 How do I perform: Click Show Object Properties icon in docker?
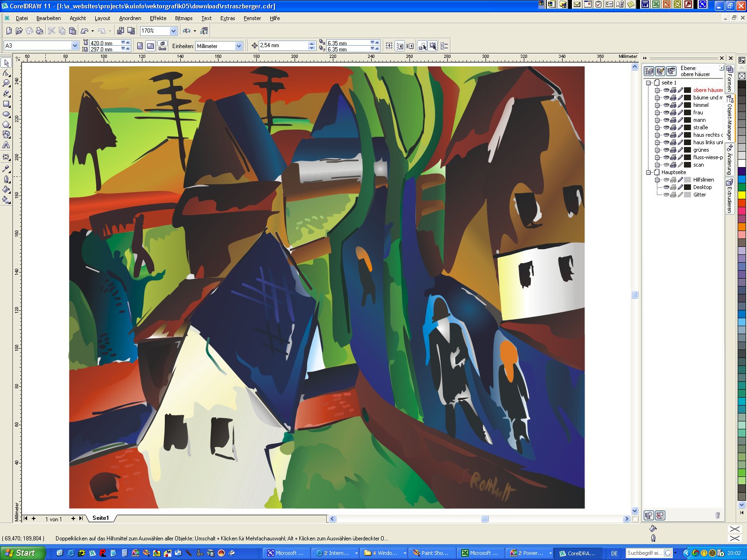pyautogui.click(x=649, y=71)
